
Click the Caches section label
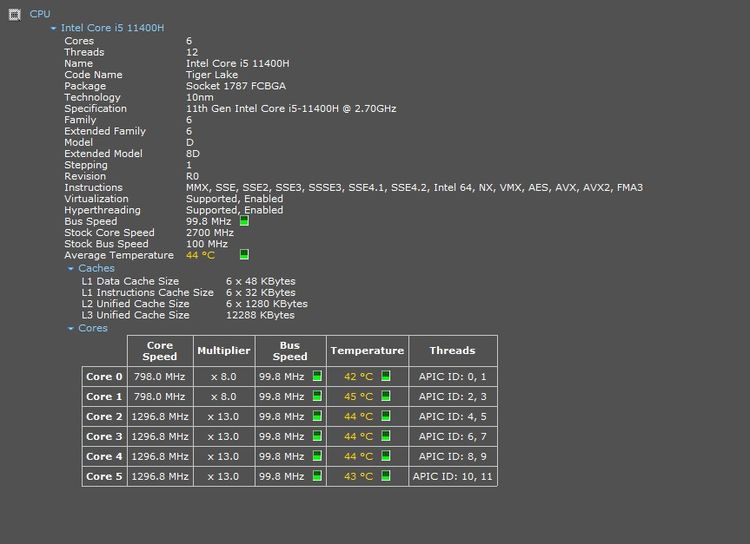[96, 269]
